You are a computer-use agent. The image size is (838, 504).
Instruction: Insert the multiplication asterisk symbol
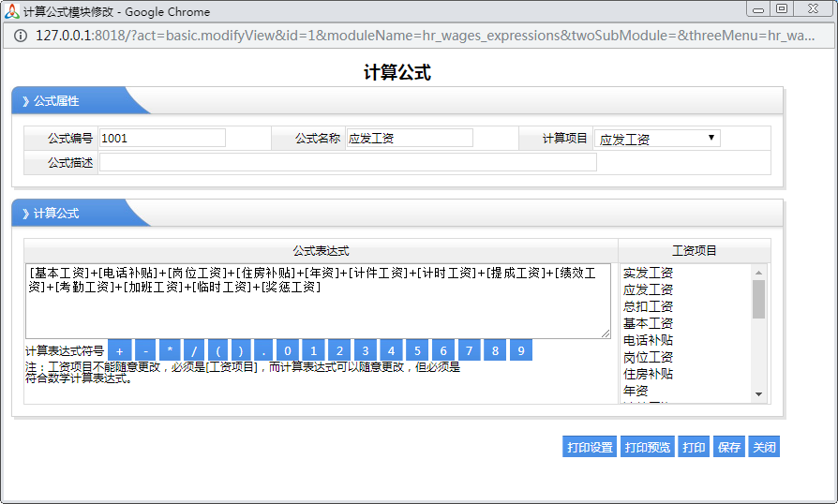point(171,350)
